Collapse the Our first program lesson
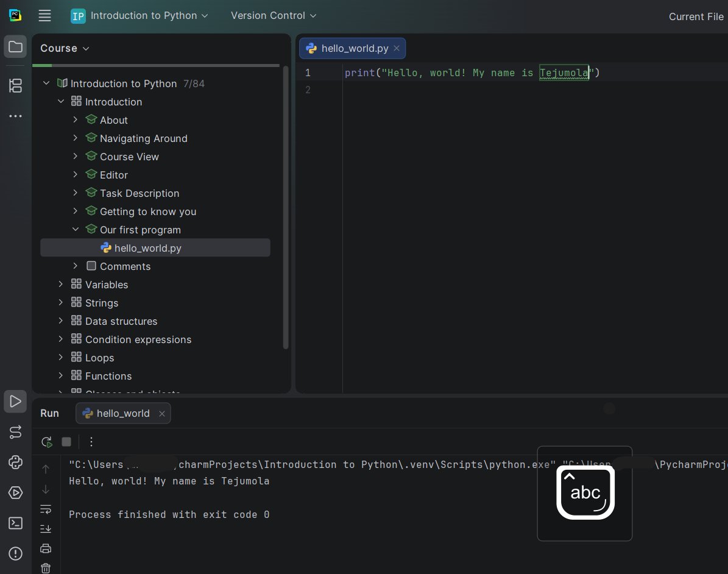Viewport: 728px width, 574px height. coord(75,229)
